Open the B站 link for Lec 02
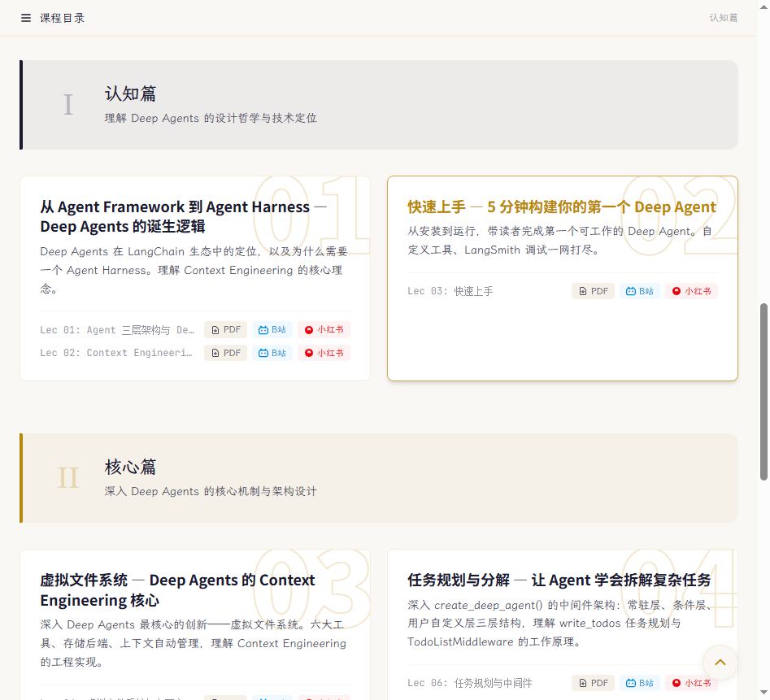770x700 pixels. 272,353
